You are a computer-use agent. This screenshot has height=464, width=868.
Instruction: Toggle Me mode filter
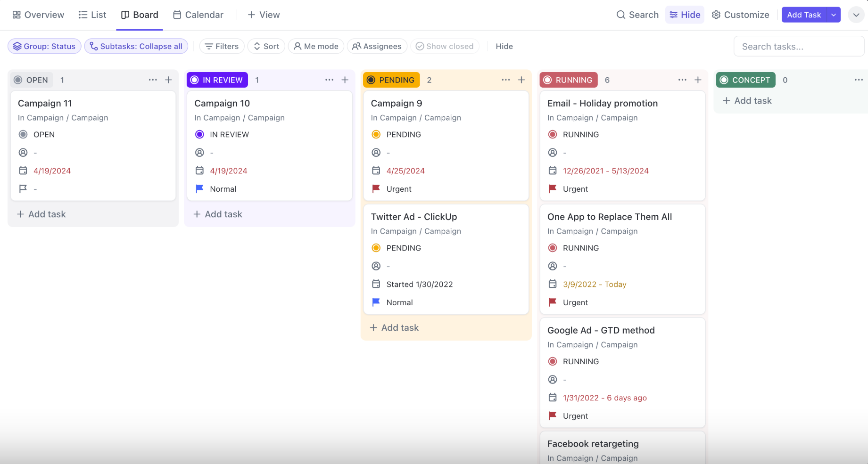pos(316,46)
